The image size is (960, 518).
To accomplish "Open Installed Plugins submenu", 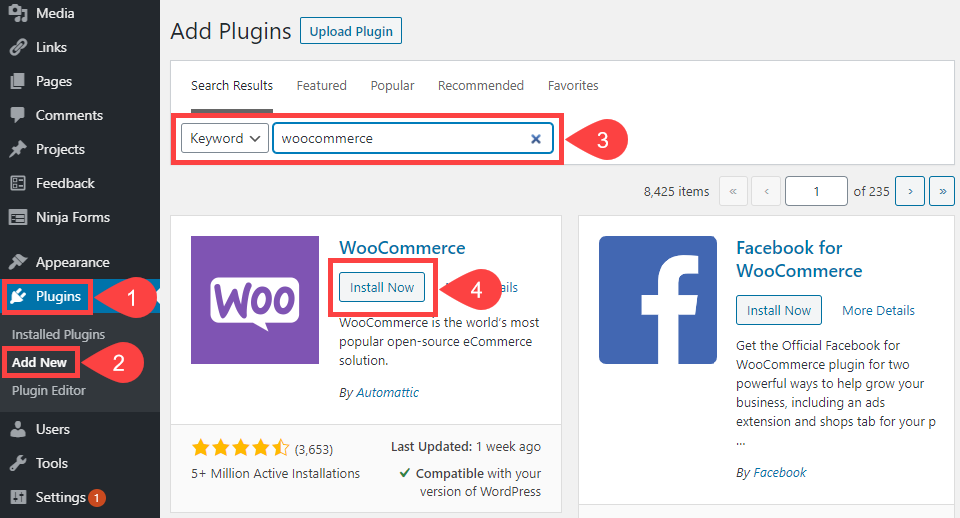I will [58, 334].
